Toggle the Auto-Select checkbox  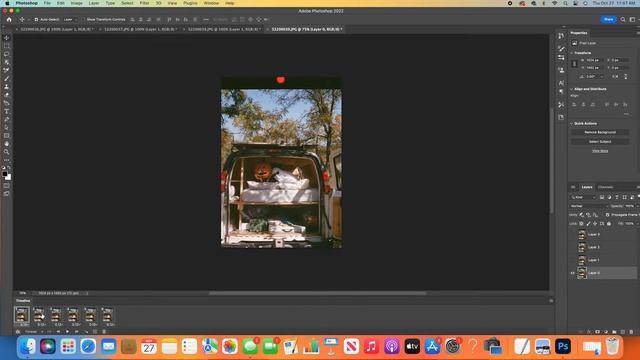36,19
